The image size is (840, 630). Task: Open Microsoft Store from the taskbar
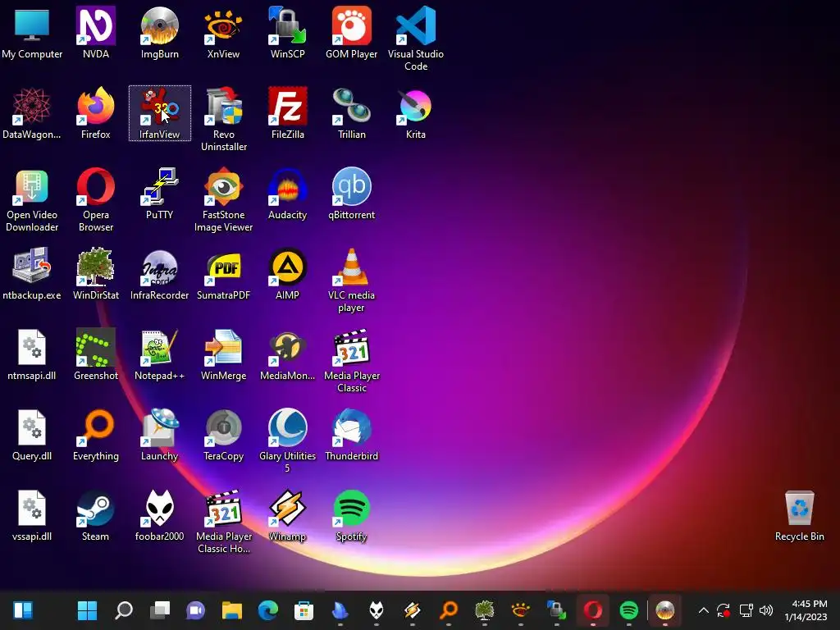(304, 609)
